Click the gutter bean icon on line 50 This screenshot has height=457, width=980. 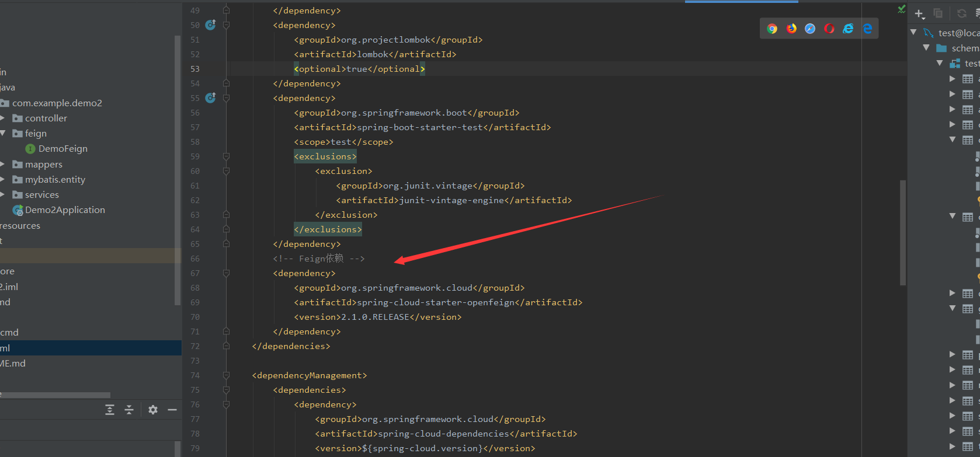click(x=210, y=25)
